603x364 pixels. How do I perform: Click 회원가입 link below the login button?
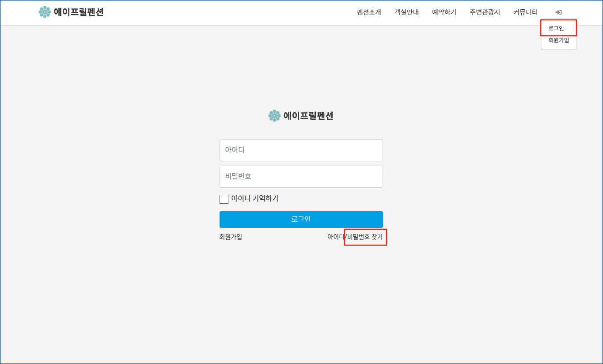coord(231,237)
